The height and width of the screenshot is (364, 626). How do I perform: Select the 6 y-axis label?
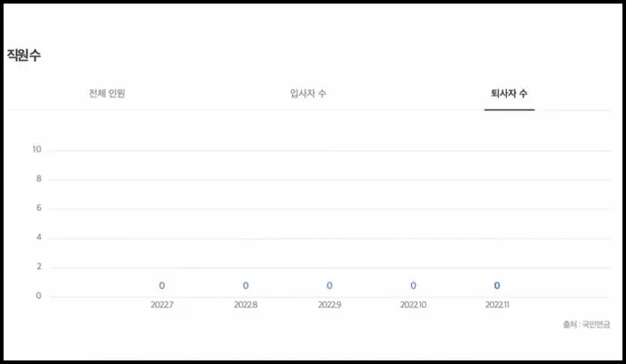pos(39,207)
